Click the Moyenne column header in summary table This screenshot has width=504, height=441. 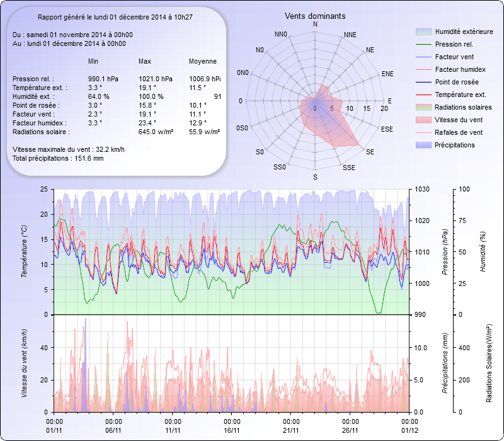[x=202, y=61]
